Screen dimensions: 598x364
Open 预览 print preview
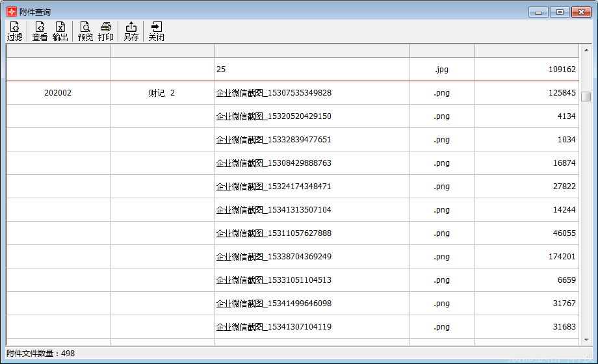(x=85, y=31)
